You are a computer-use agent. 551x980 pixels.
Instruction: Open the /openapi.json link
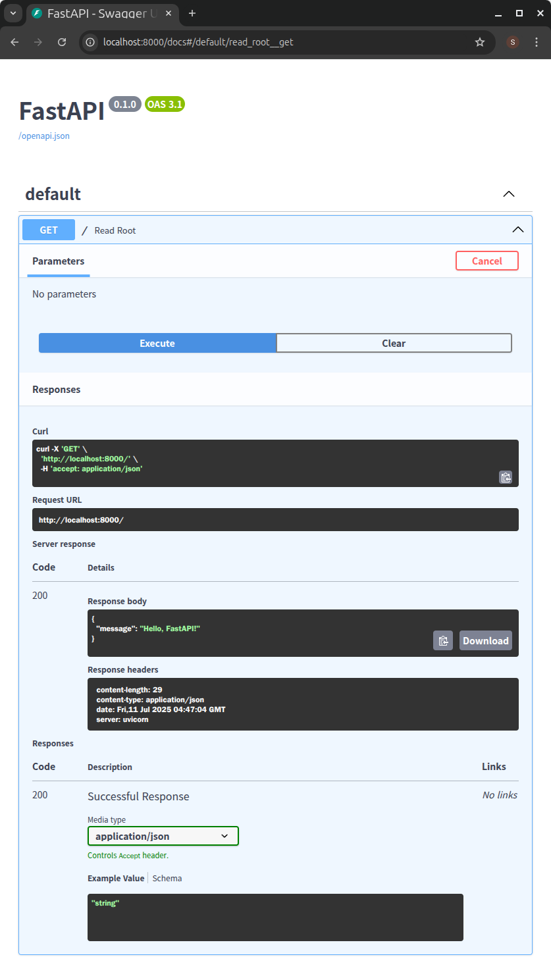tap(44, 136)
